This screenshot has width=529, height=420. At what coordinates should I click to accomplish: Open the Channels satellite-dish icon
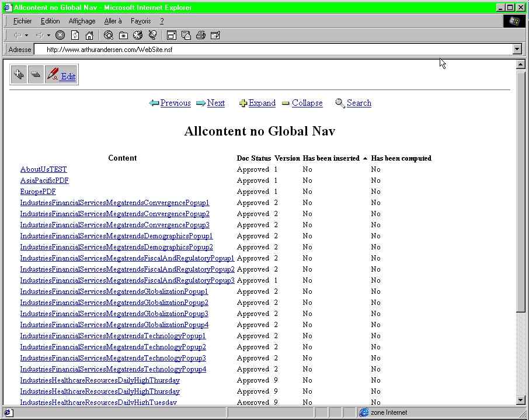[152, 35]
